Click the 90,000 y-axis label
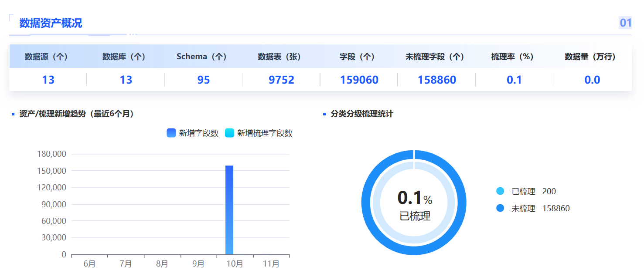The height and width of the screenshot is (277, 644). [x=54, y=204]
